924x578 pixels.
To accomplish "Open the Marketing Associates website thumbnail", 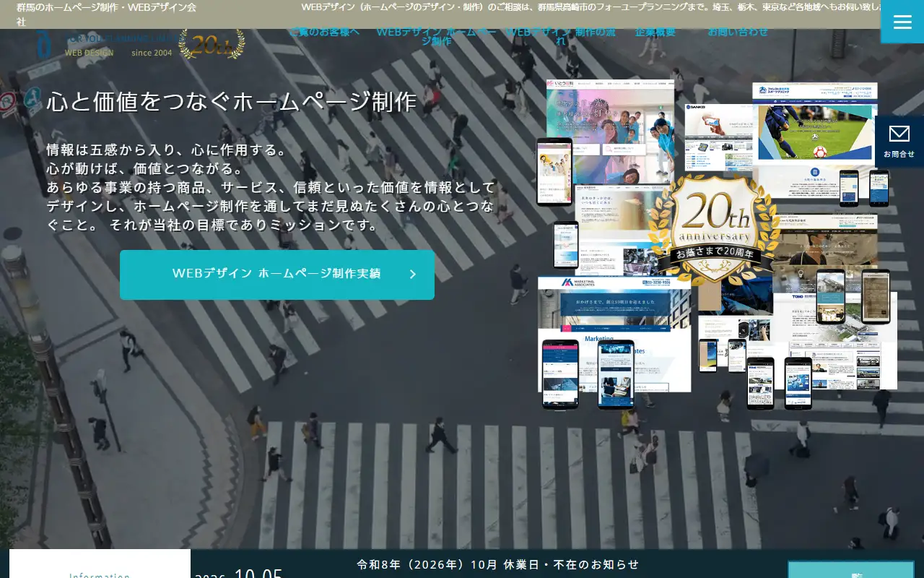I will coord(614,334).
